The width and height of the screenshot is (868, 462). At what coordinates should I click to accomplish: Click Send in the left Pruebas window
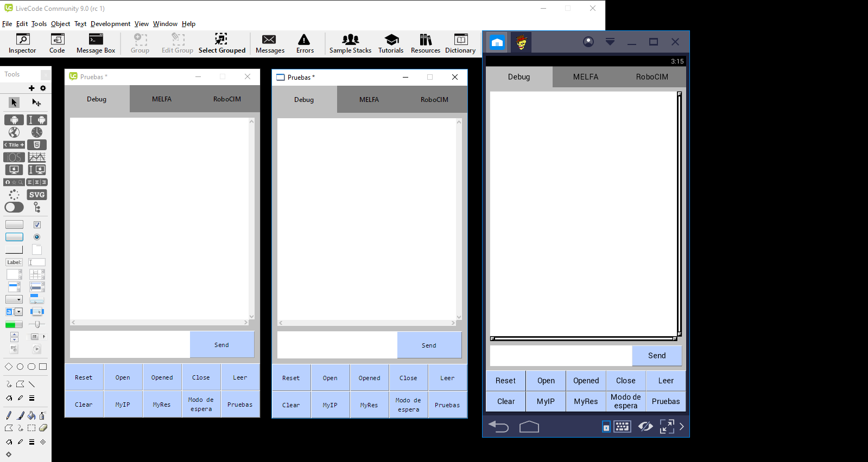(x=221, y=345)
